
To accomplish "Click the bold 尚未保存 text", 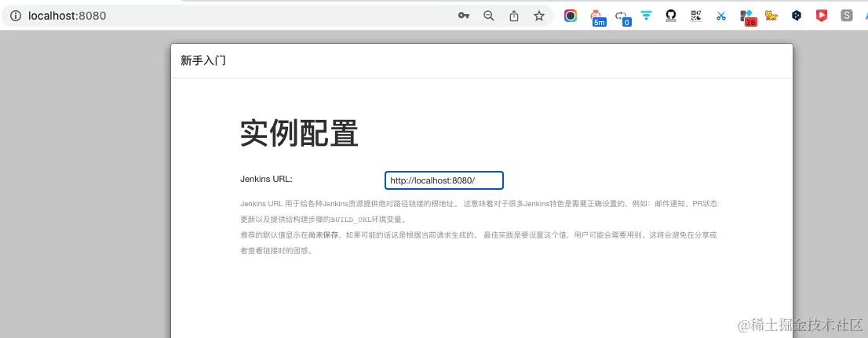I will (x=323, y=234).
